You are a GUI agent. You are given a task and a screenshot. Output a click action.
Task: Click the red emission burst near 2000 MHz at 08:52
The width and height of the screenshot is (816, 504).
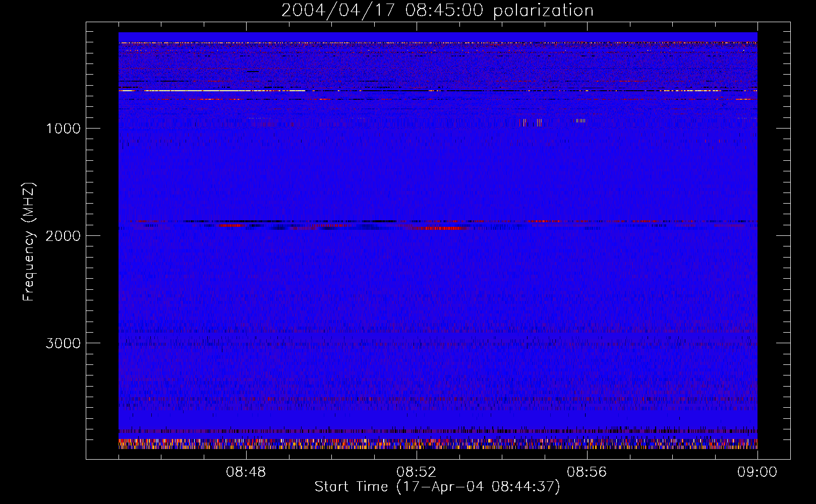440,228
